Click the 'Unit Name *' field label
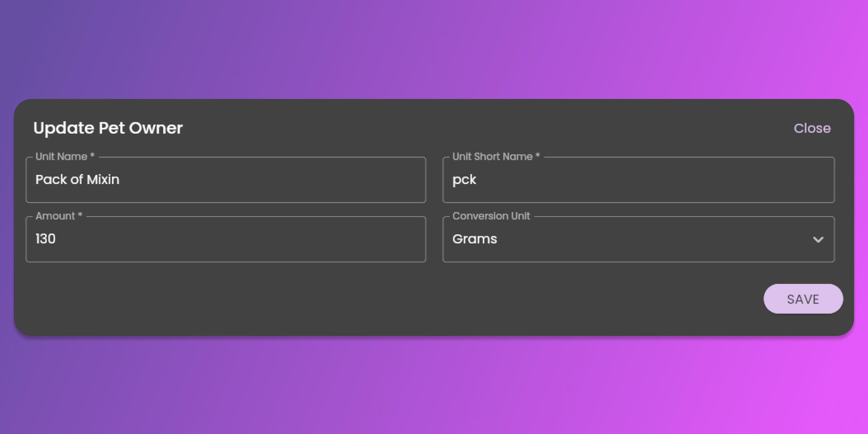 pos(61,157)
